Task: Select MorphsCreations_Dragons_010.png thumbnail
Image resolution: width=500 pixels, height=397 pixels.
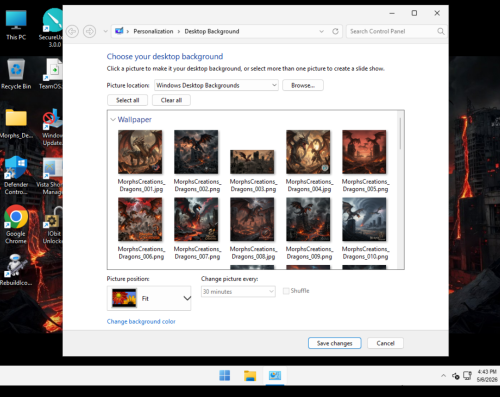Action: [x=364, y=219]
